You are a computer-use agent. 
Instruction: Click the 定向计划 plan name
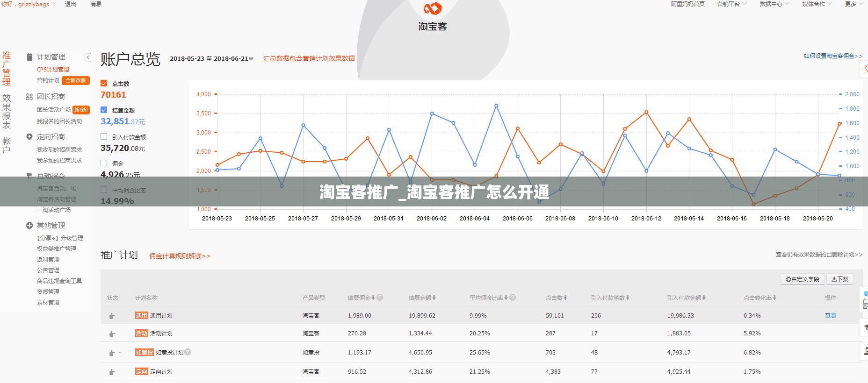(161, 372)
